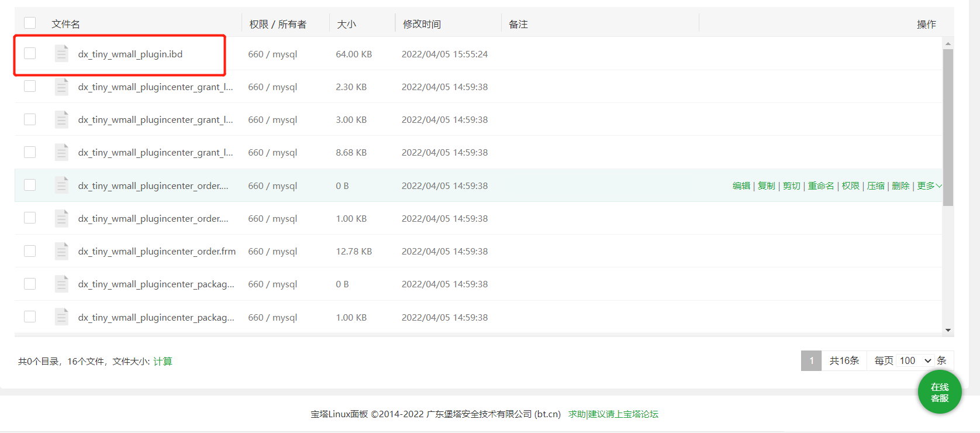The width and height of the screenshot is (980, 433).
Task: Check the box for the 8.68 KB file
Action: 30,152
